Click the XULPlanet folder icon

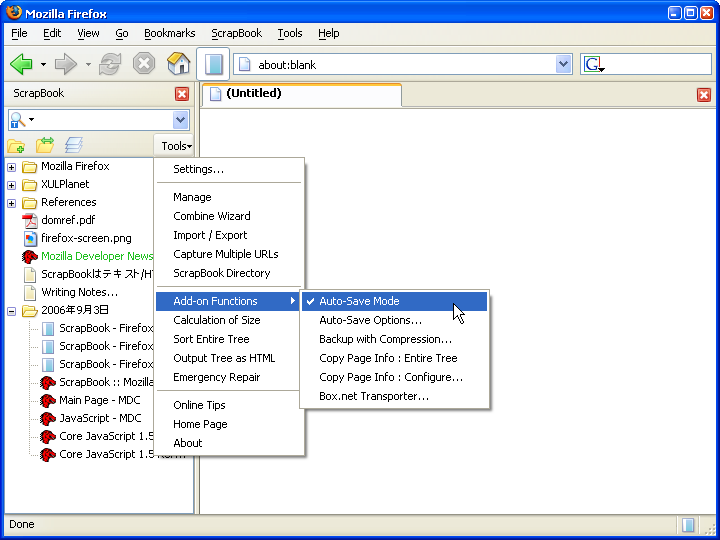point(29,185)
